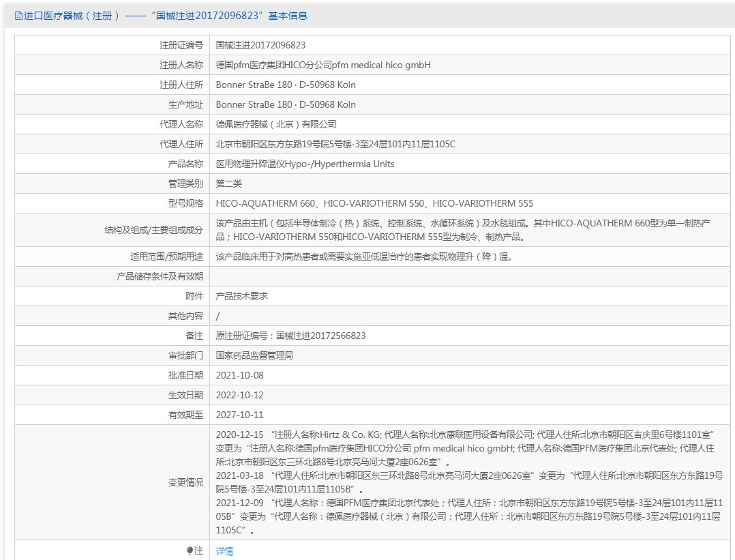Image resolution: width=735 pixels, height=560 pixels.
Task: Select the expiry date 2027-10-11
Action: click(239, 415)
